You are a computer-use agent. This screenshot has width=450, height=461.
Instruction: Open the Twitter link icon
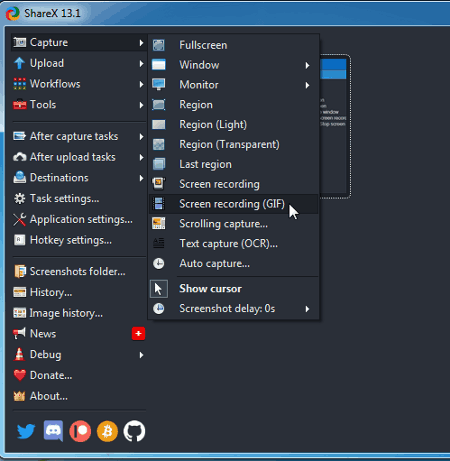pos(26,431)
